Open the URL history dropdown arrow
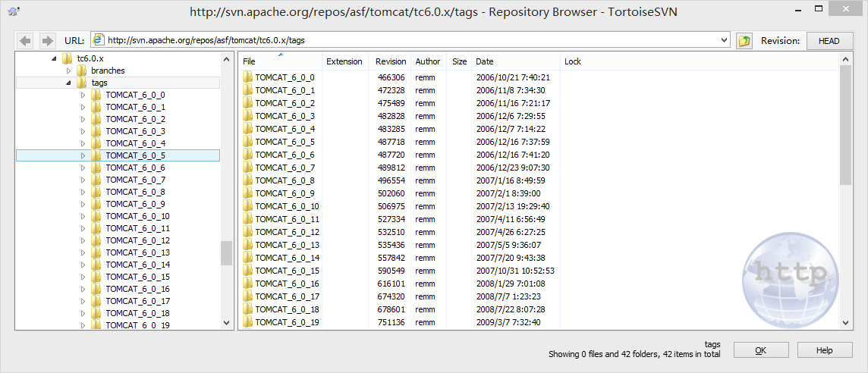 pyautogui.click(x=725, y=40)
